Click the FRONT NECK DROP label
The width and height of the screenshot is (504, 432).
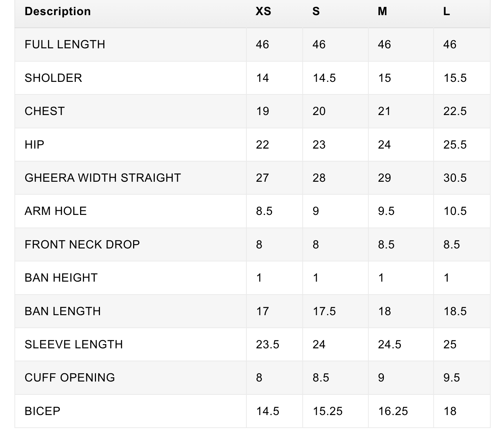[82, 244]
